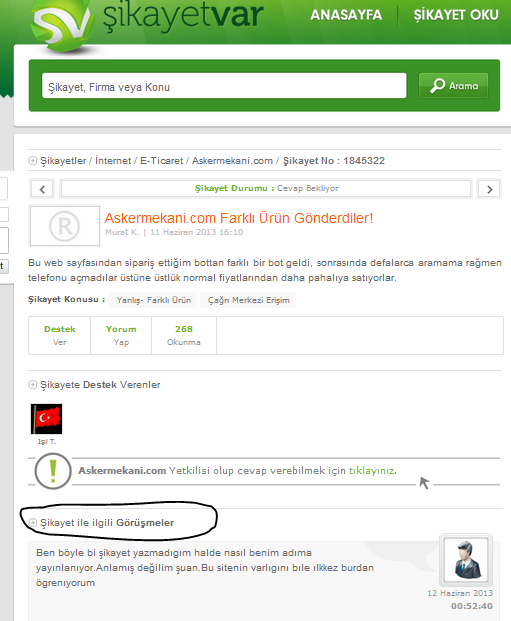Open the ŞİKAYET OKU menu item
The width and height of the screenshot is (511, 621).
456,15
